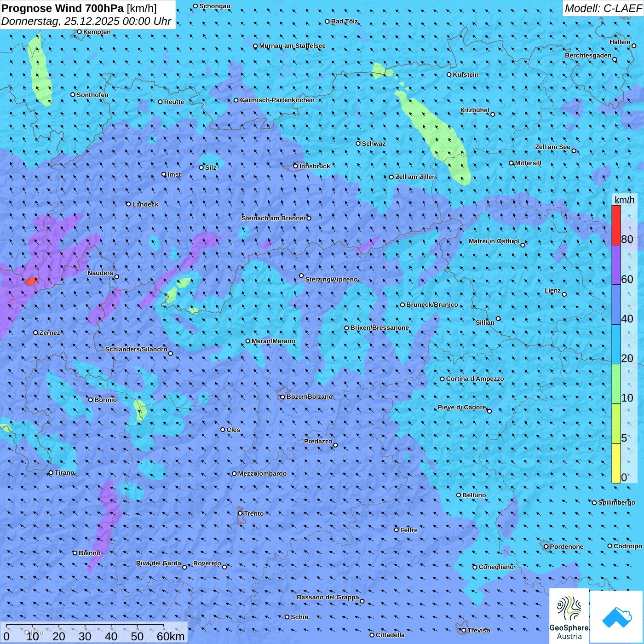
Task: Click the Reutte label
Action: point(174,102)
